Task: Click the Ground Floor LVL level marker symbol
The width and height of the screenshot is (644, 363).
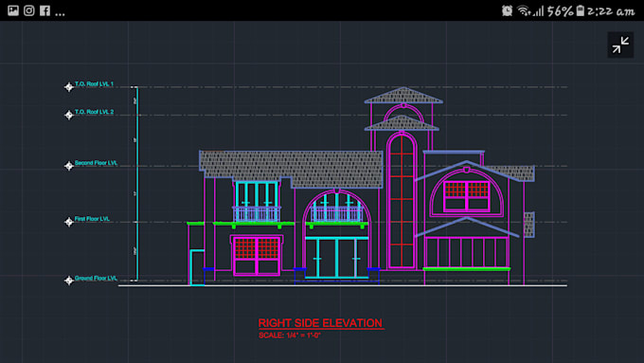Action: coord(68,281)
